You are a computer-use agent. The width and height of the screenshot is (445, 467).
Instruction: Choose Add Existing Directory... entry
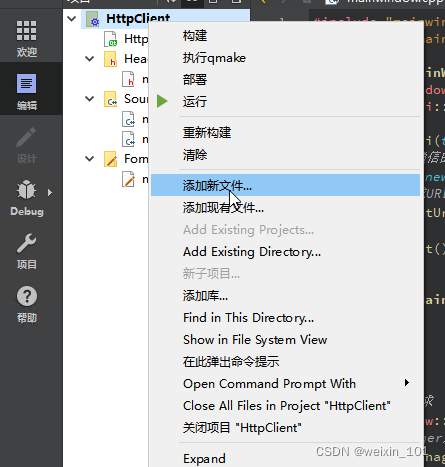click(x=285, y=252)
